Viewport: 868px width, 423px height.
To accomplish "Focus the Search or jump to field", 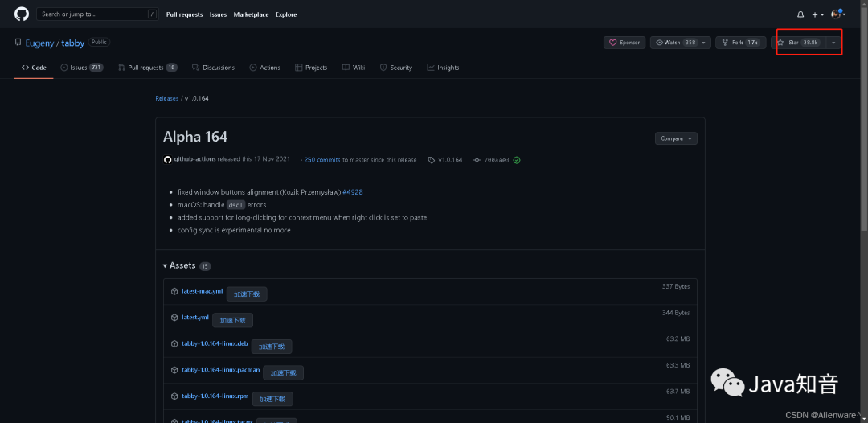I will click(x=97, y=14).
